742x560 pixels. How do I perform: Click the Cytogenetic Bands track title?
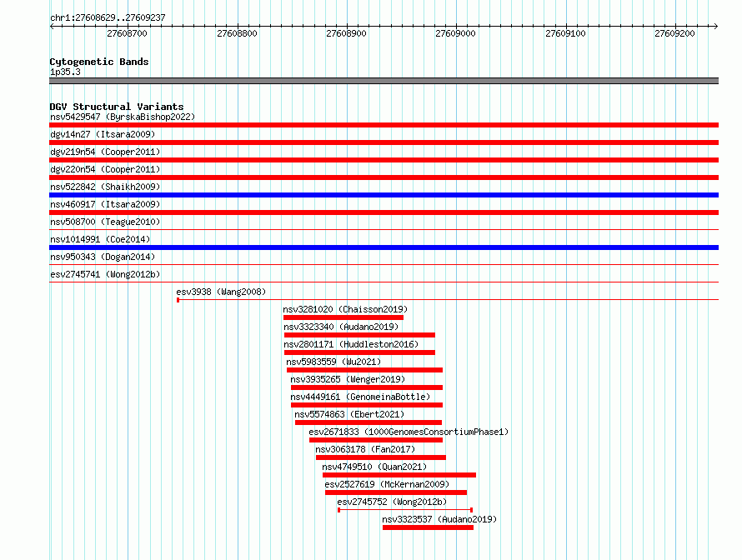[99, 62]
